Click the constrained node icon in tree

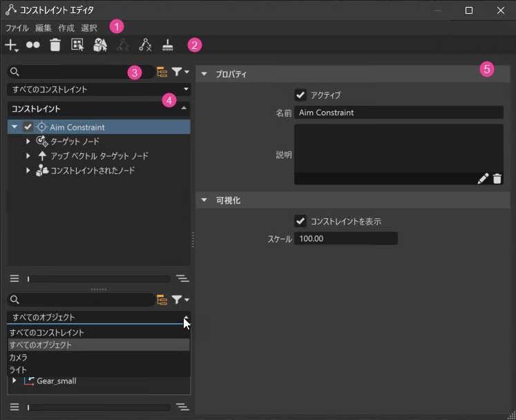click(42, 170)
